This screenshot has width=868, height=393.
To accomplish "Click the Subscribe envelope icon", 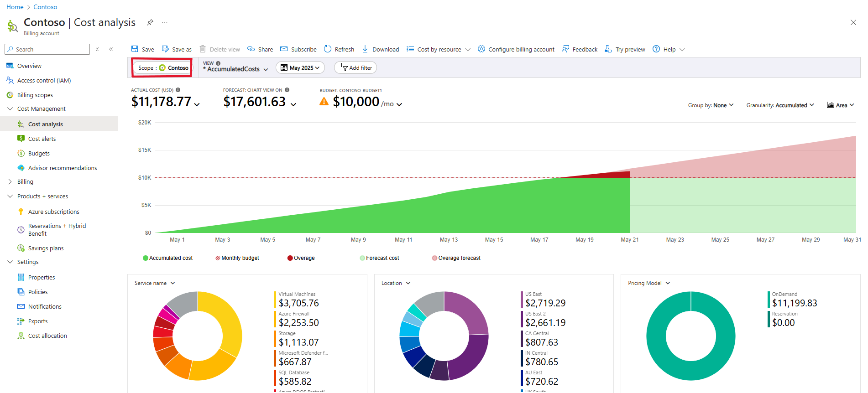I will pyautogui.click(x=284, y=49).
